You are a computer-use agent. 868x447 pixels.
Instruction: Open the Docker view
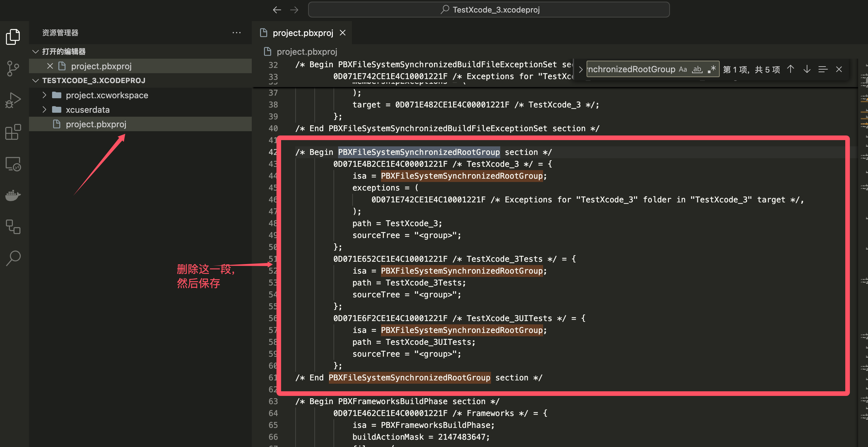click(13, 195)
